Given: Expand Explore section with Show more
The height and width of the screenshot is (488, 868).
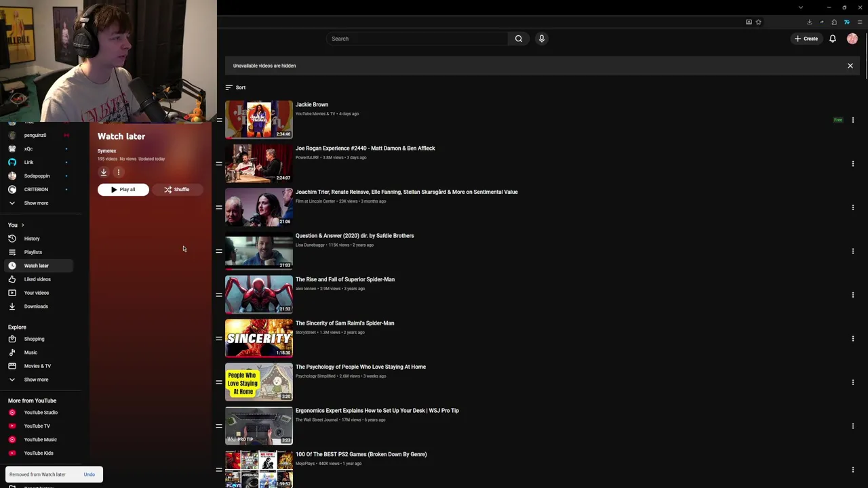Looking at the screenshot, I should 36,380.
